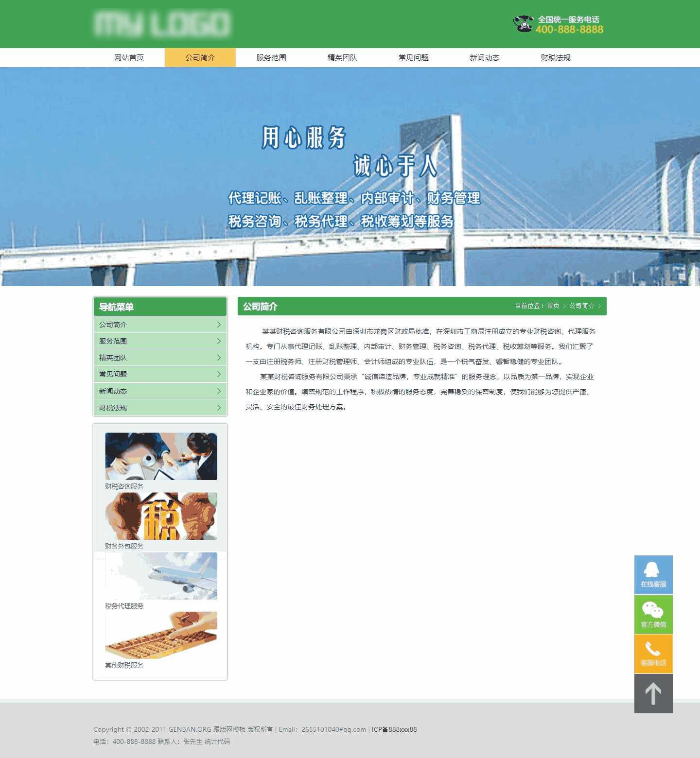
Task: Expand the 精英团队 sidebar arrow
Action: (219, 358)
